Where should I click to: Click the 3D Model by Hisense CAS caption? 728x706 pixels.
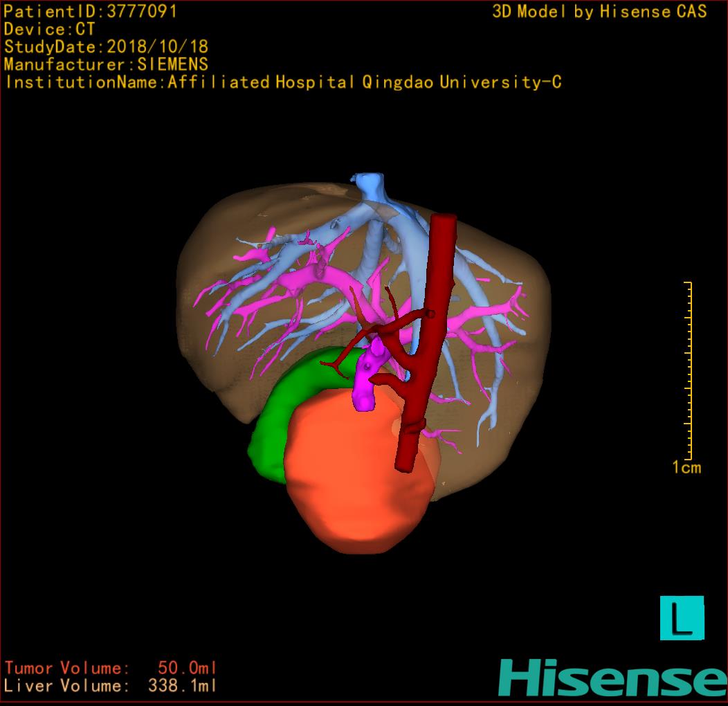599,12
